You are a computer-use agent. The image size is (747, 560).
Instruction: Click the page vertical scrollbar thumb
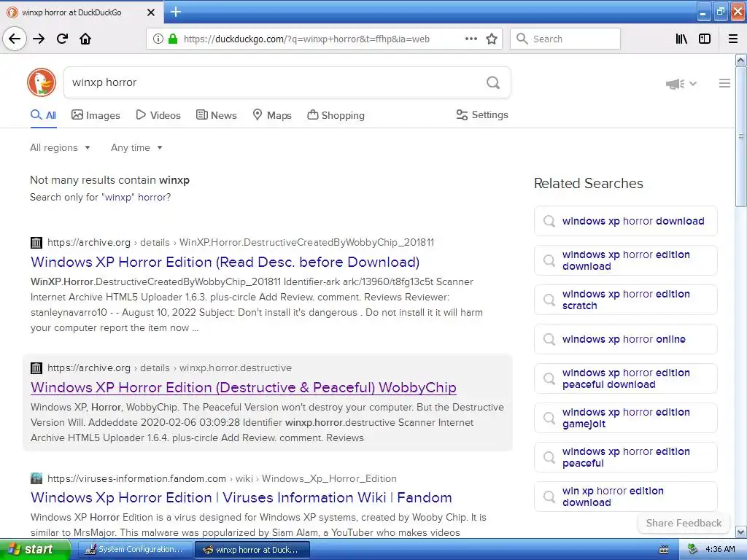coord(740,136)
